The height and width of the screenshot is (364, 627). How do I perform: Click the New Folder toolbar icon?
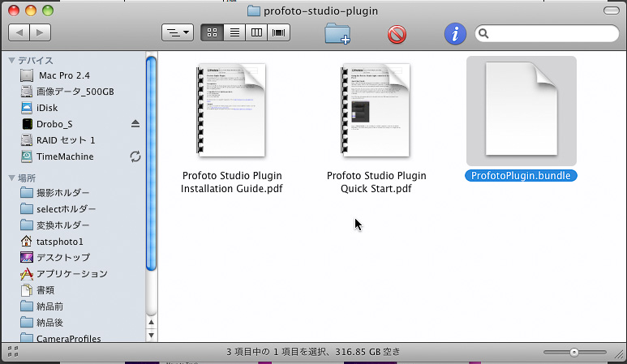[x=337, y=34]
